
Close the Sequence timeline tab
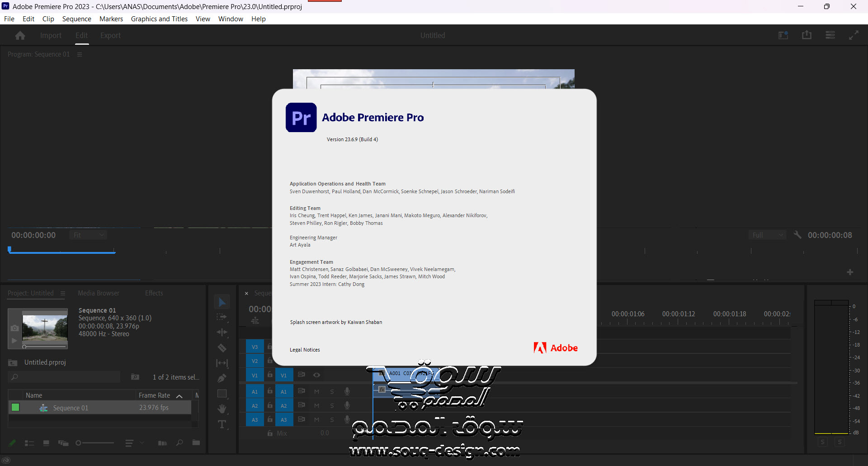(x=246, y=293)
